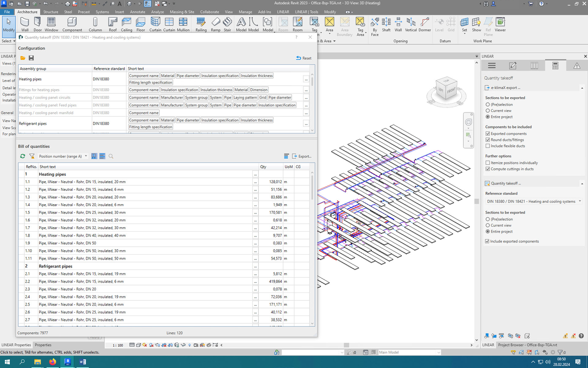Open the Project Browser tab
588x368 pixels.
pyautogui.click(x=527, y=345)
